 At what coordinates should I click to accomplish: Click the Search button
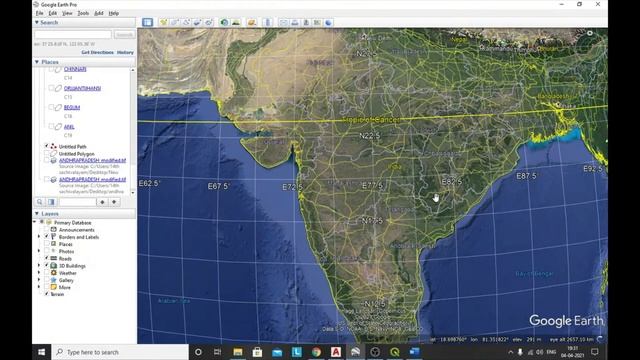tap(124, 35)
